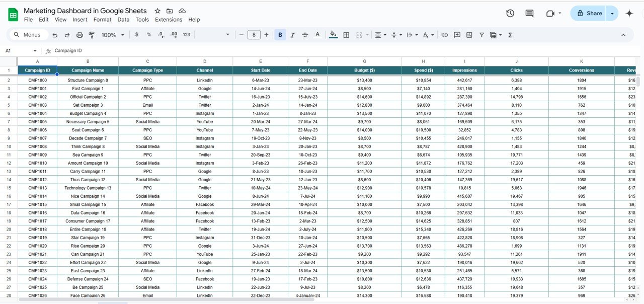Apply italic formatting

(x=292, y=35)
